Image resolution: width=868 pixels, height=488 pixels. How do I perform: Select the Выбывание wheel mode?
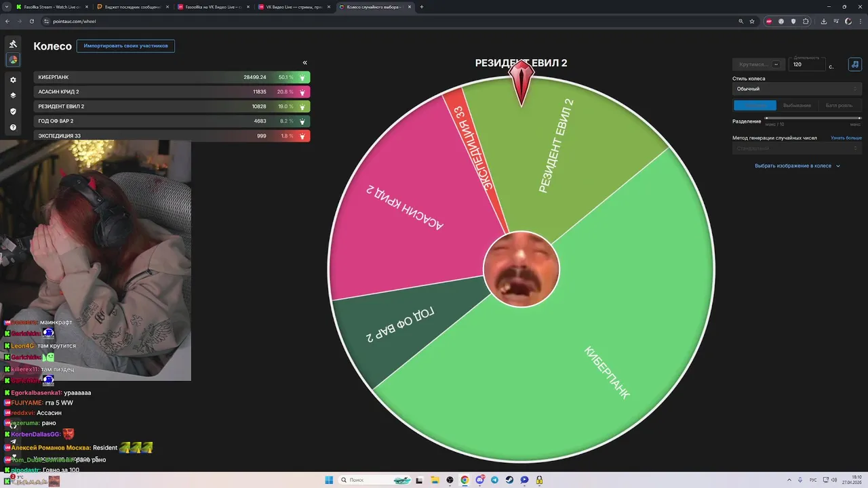click(797, 105)
